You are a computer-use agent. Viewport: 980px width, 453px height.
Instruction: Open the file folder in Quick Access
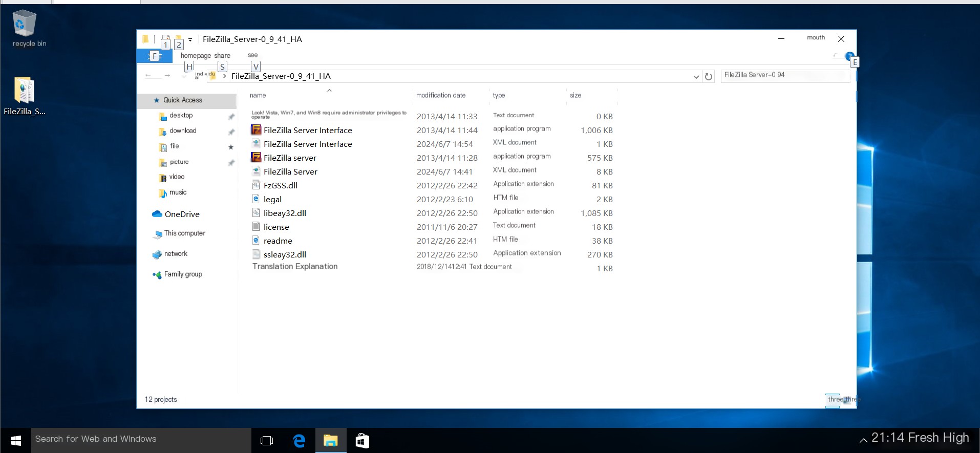175,146
